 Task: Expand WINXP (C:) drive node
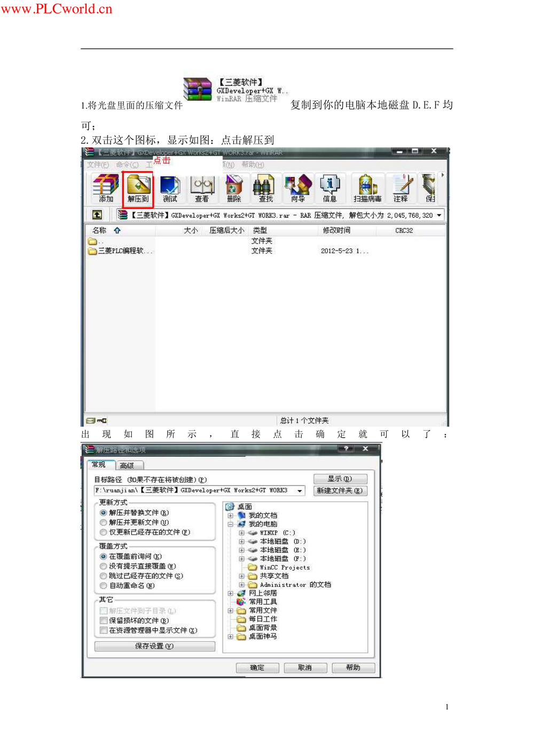(x=241, y=533)
